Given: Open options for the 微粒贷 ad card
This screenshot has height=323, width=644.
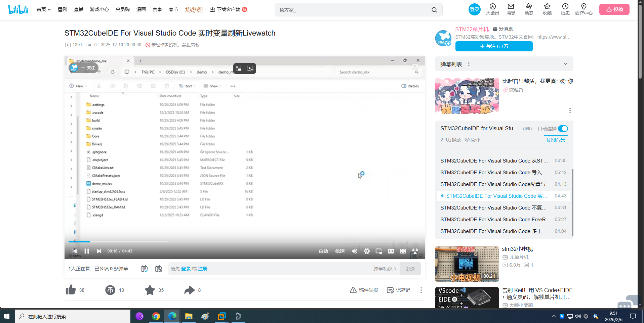Looking at the screenshot, I should 570,110.
